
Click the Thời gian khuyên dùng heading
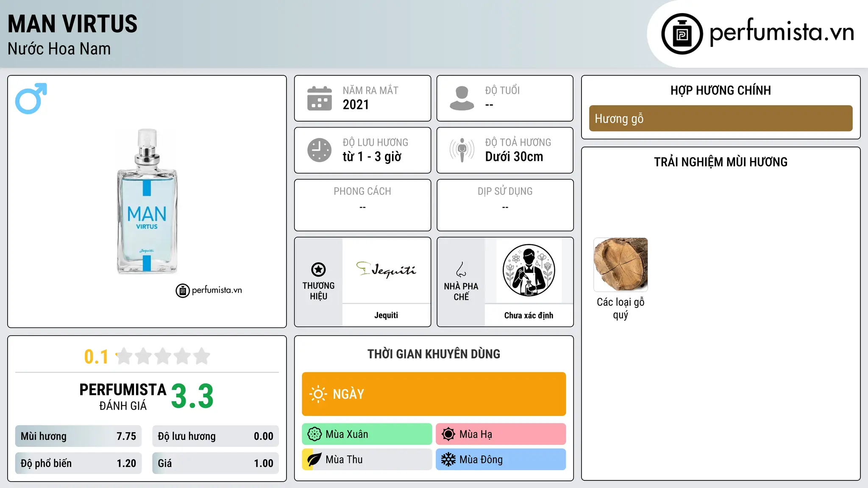[x=434, y=354]
